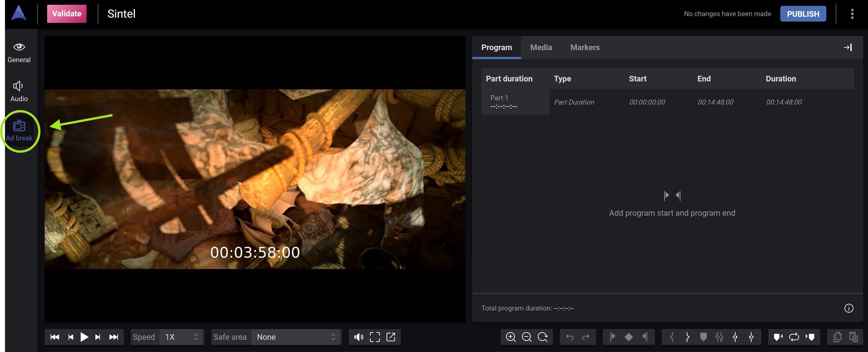
Task: Click the start time 00:00:00:00
Action: pyautogui.click(x=647, y=102)
